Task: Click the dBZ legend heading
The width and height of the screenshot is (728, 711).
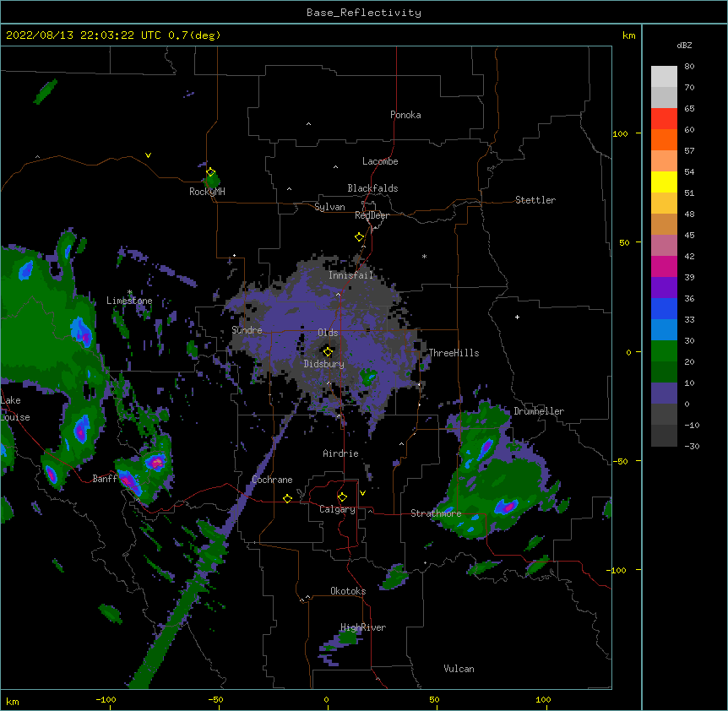Action: click(x=684, y=45)
